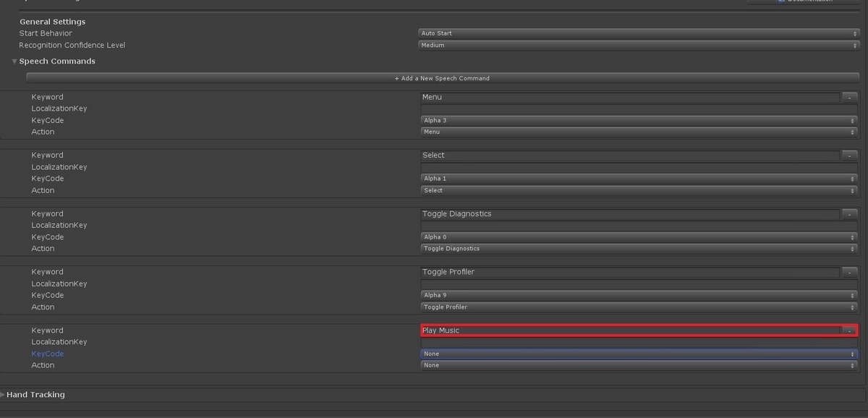Viewport: 868px width, 418px height.
Task: Click the Select keyword input field
Action: coord(630,155)
